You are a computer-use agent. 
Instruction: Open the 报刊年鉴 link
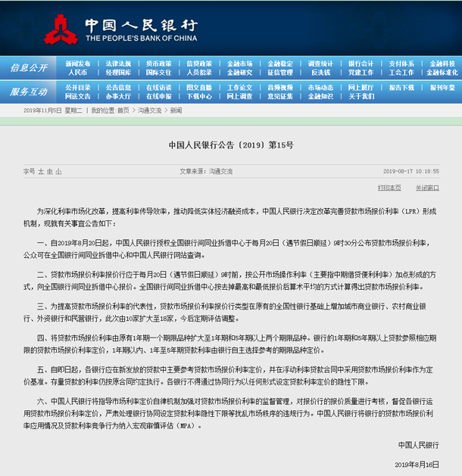pyautogui.click(x=442, y=88)
